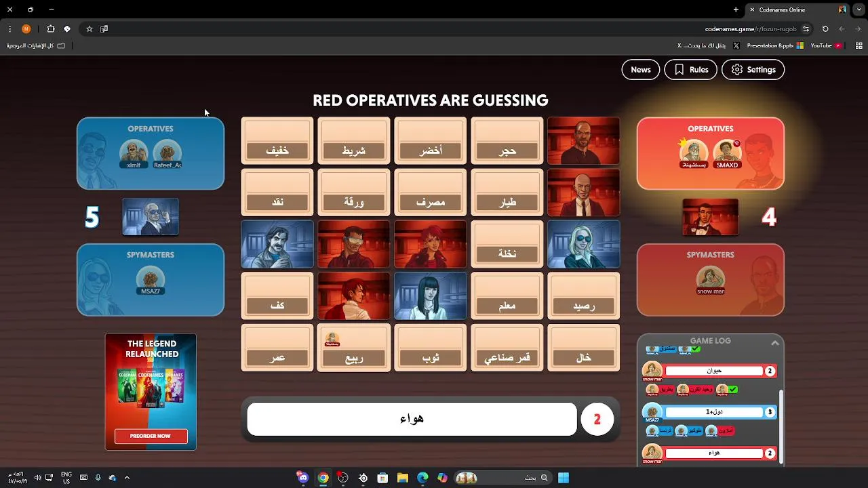This screenshot has height=488, width=868.
Task: Click the red team remaining agent card
Action: 711,217
